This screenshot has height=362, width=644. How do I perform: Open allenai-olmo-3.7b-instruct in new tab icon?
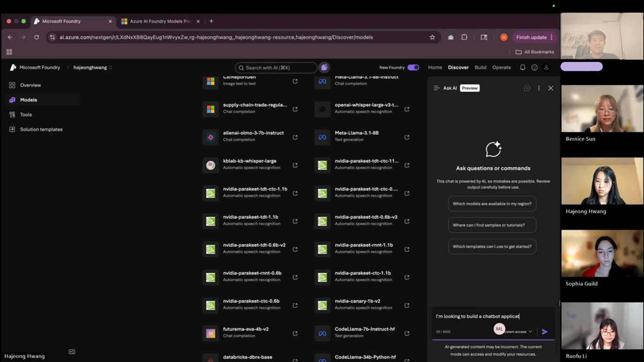(x=295, y=137)
